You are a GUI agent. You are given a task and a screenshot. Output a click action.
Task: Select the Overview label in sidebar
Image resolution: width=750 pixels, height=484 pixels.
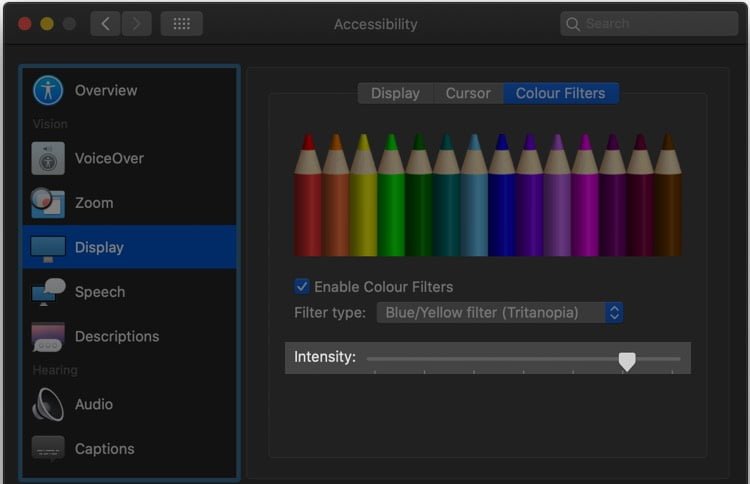[106, 90]
